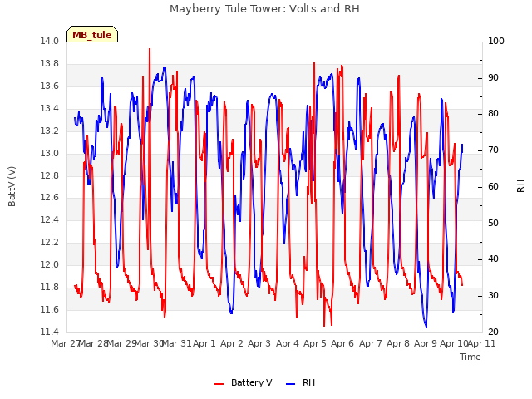Click the blue RH legend swatch
Viewport: 532px width, 399px height.
tap(291, 384)
